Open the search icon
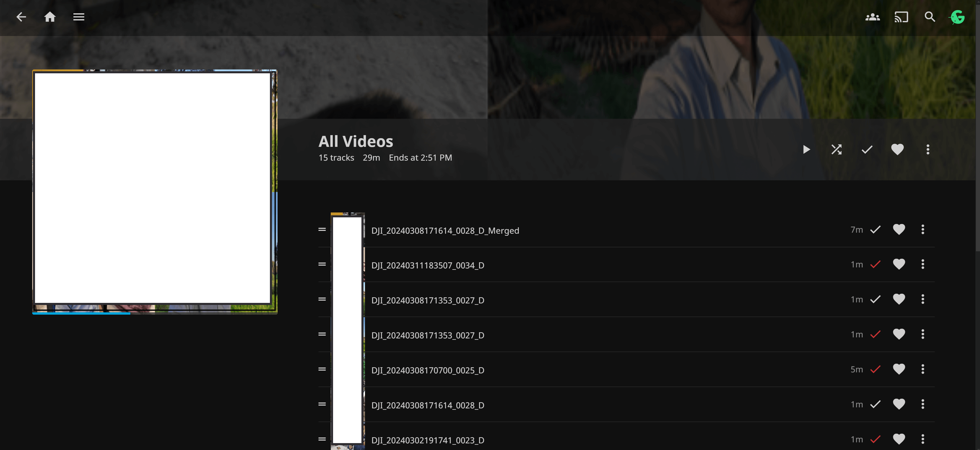The image size is (980, 450). point(930,17)
